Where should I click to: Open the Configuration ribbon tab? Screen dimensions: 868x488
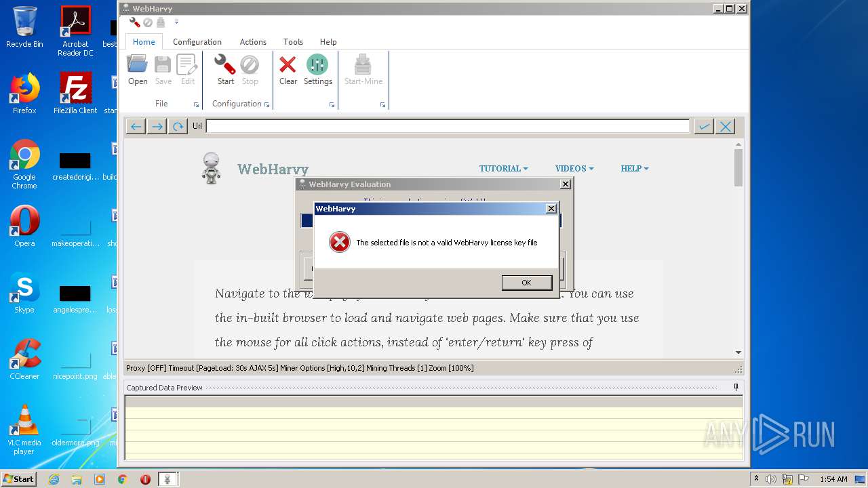[197, 41]
